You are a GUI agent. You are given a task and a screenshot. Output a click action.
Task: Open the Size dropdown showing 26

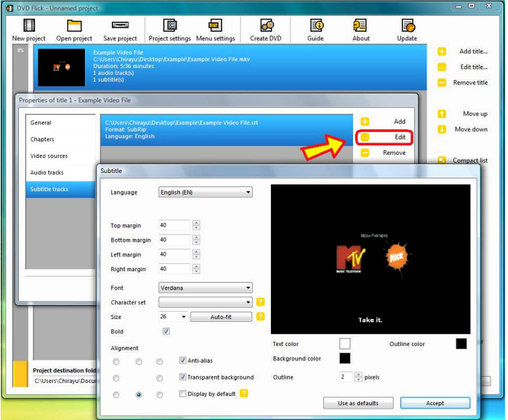point(173,316)
